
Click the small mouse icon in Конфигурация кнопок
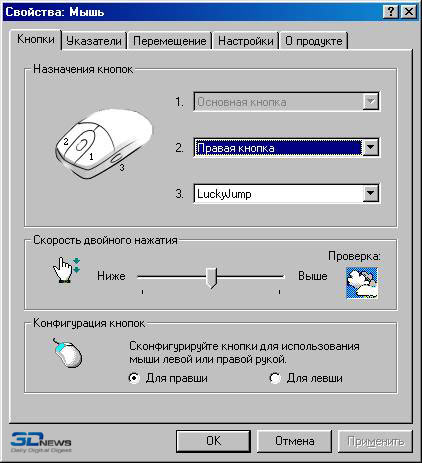(67, 353)
